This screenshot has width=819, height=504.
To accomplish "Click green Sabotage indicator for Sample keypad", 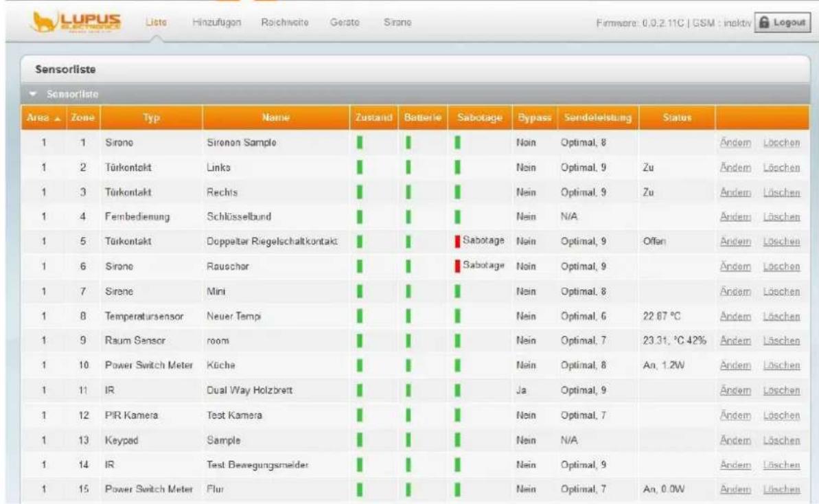I will 457,440.
